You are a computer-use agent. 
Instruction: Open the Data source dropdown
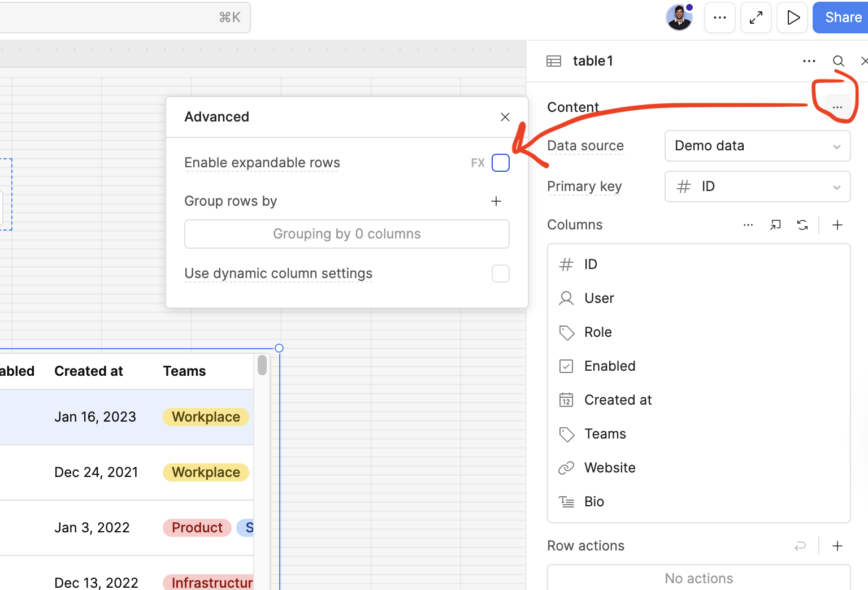pyautogui.click(x=757, y=146)
